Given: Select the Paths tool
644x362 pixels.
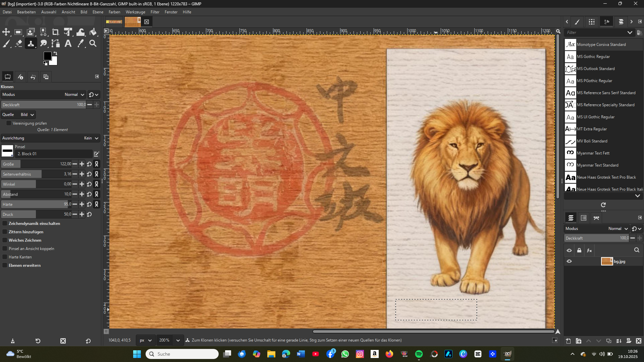Looking at the screenshot, I should (56, 43).
